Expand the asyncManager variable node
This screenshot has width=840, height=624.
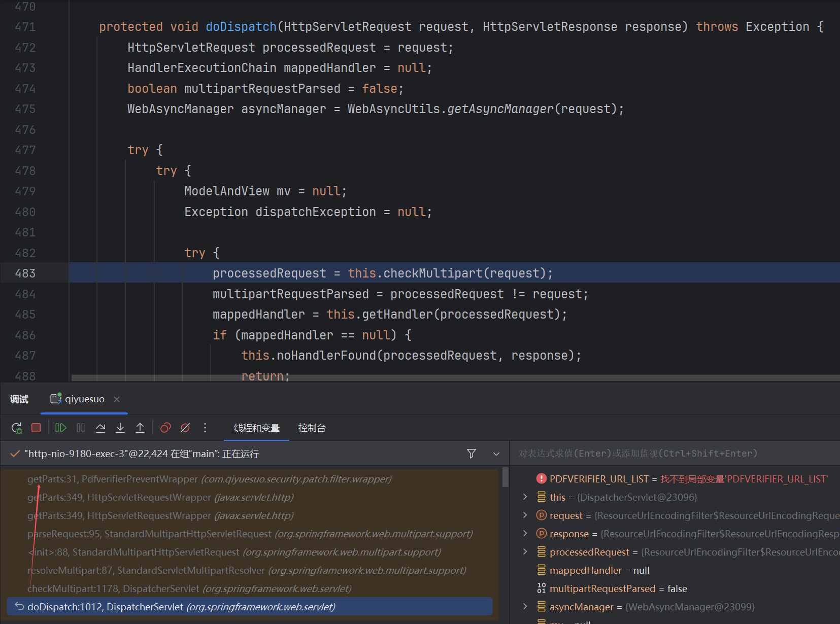525,607
